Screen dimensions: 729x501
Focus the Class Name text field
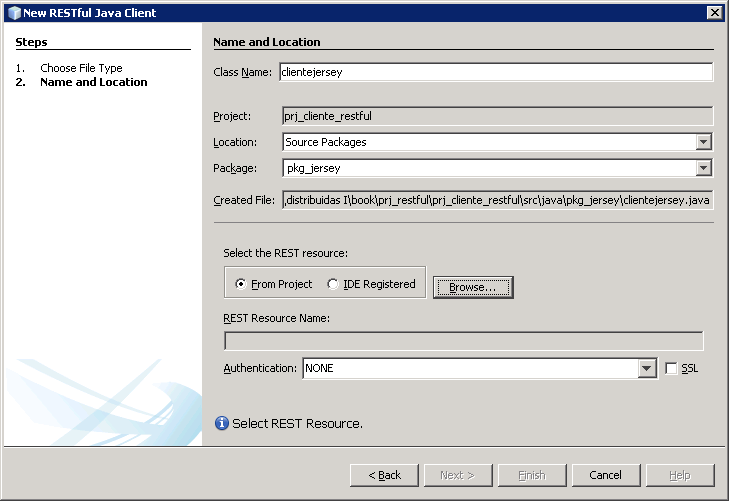(x=496, y=72)
